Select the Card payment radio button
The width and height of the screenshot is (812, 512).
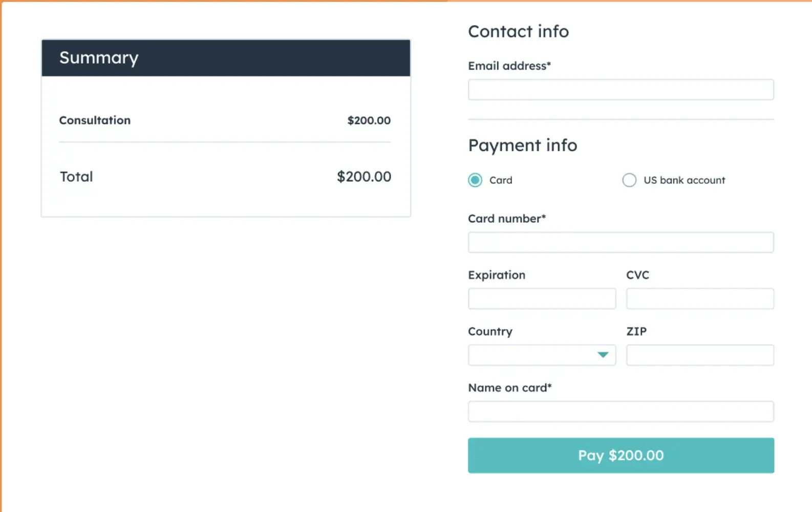click(475, 180)
